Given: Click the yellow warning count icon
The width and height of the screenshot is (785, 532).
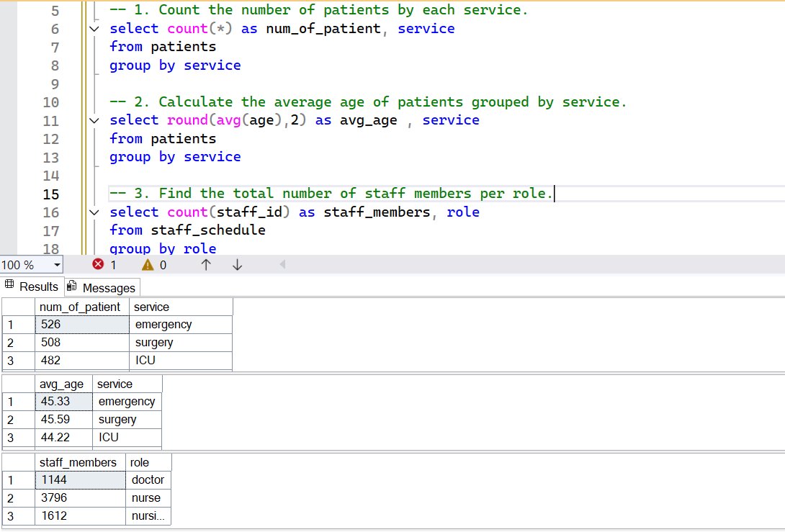Looking at the screenshot, I should click(148, 264).
